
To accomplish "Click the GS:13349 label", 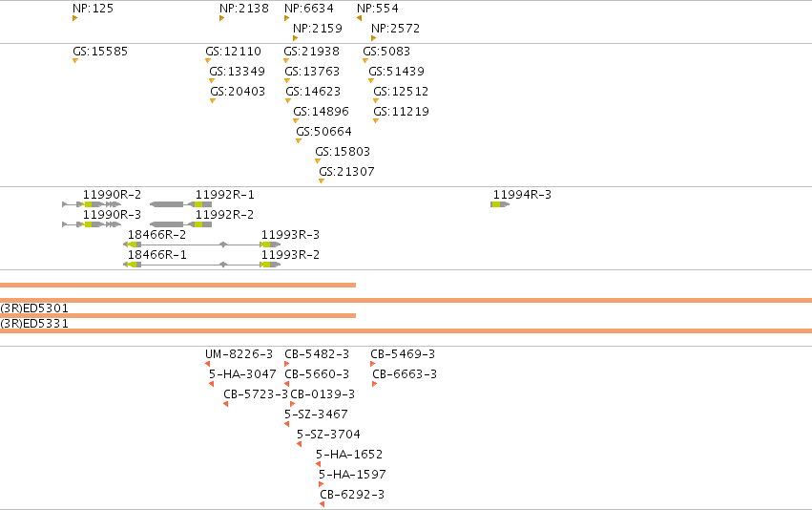I will pos(238,72).
